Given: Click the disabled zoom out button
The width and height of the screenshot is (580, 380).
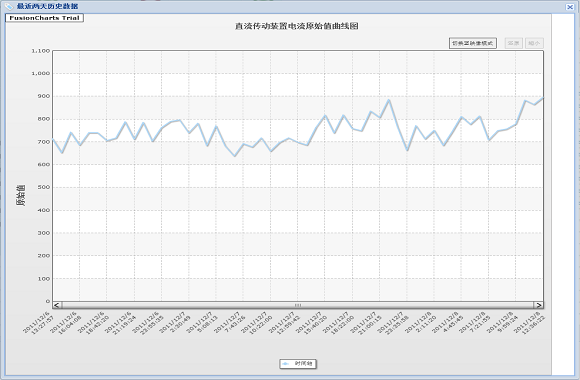Looking at the screenshot, I should point(534,43).
